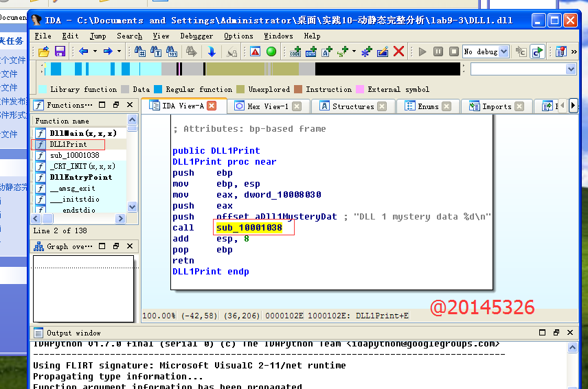Click the blue down-arrow jump icon
The image size is (588, 389).
click(x=212, y=51)
